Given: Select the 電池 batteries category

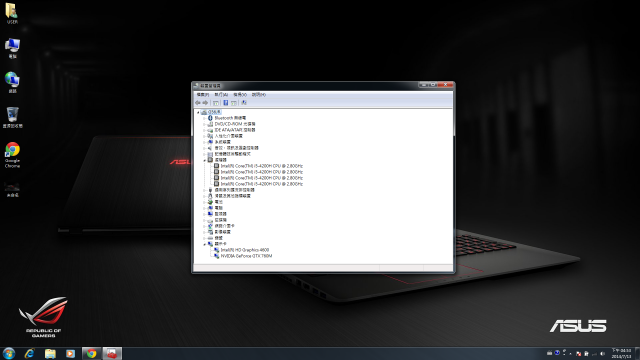Looking at the screenshot, I should pyautogui.click(x=219, y=202).
